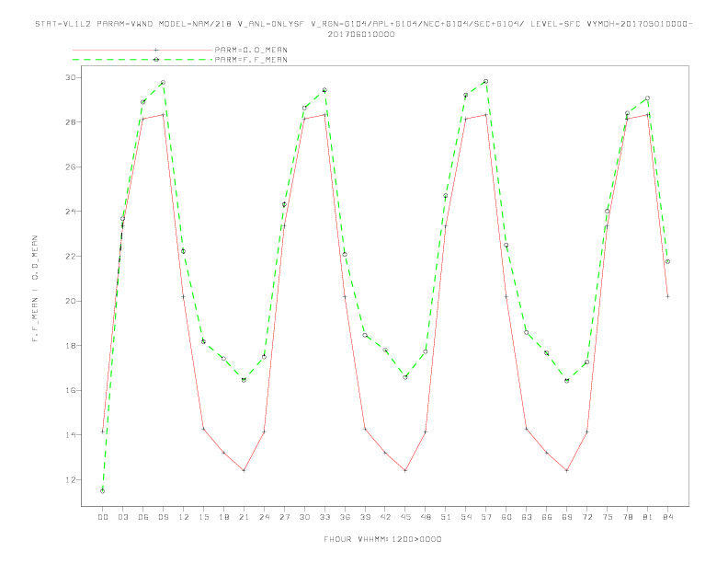Click x-axis tick label 09
728x563 pixels.
pos(163,517)
